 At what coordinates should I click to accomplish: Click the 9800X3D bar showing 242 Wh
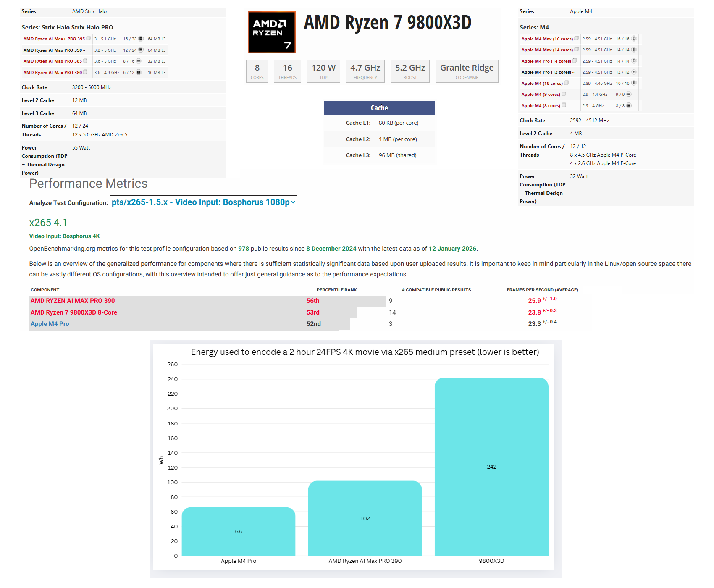(491, 467)
